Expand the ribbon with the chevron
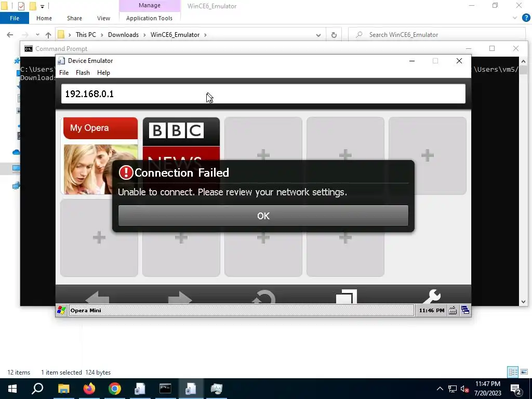 [x=515, y=18]
